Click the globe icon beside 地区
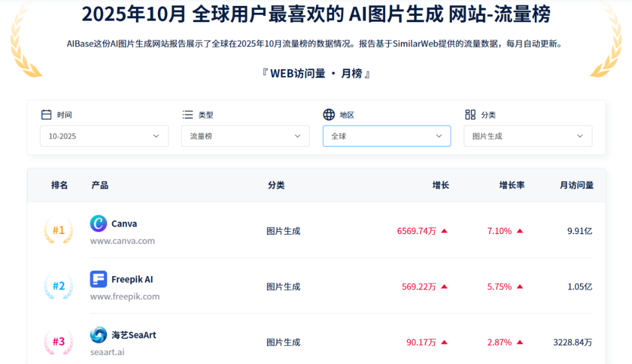Viewport: 632px width, 364px height. point(329,115)
